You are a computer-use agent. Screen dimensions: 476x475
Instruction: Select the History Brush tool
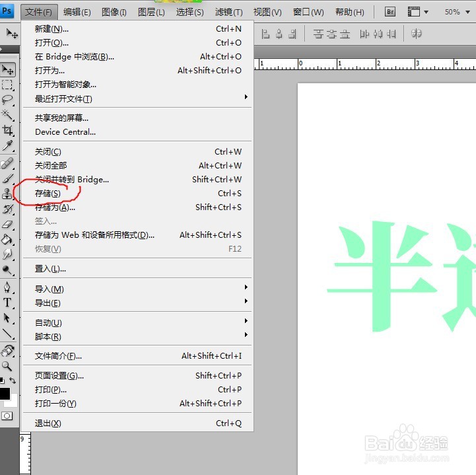click(x=7, y=209)
